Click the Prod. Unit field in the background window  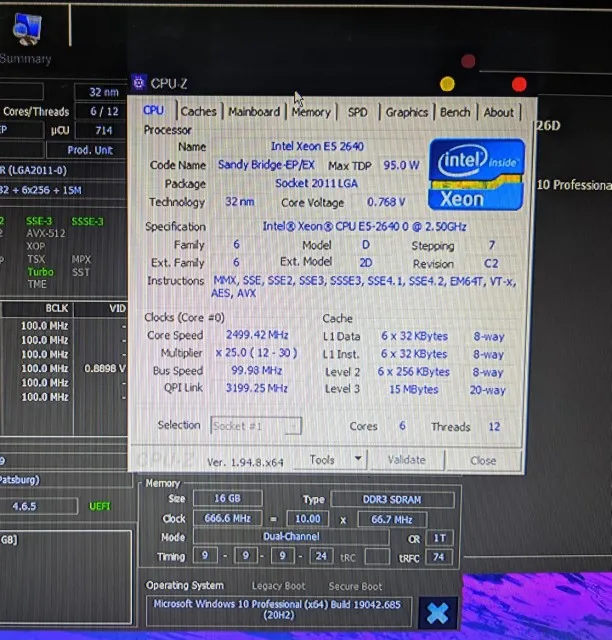coord(86,150)
